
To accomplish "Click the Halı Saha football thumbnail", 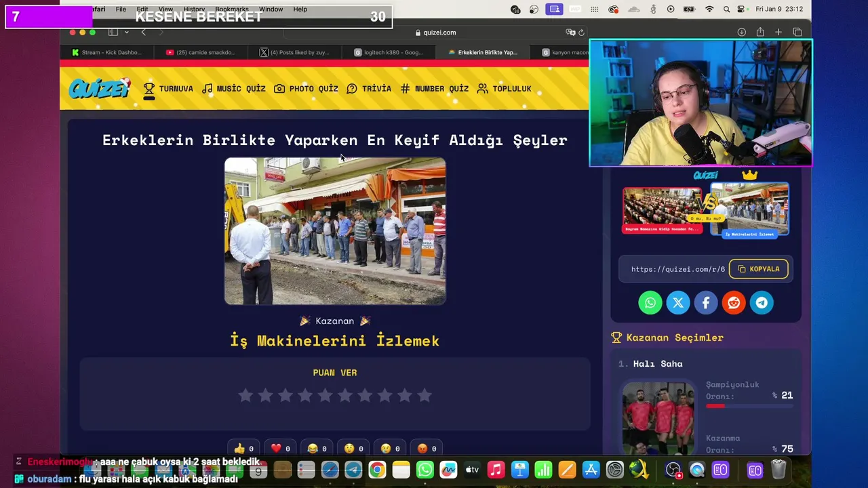I will [658, 418].
